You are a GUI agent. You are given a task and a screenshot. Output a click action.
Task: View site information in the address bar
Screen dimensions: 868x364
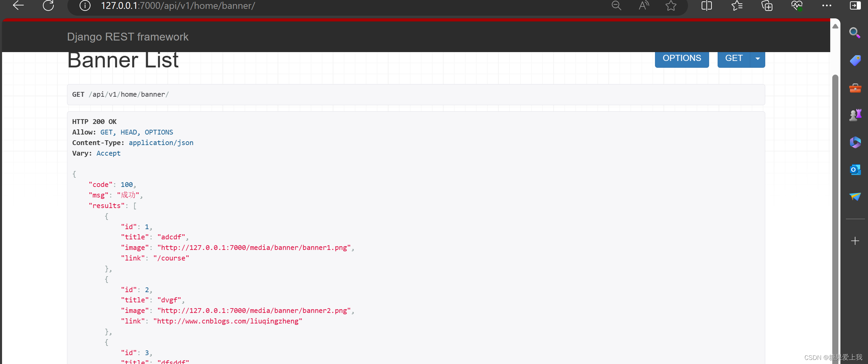[x=85, y=5]
